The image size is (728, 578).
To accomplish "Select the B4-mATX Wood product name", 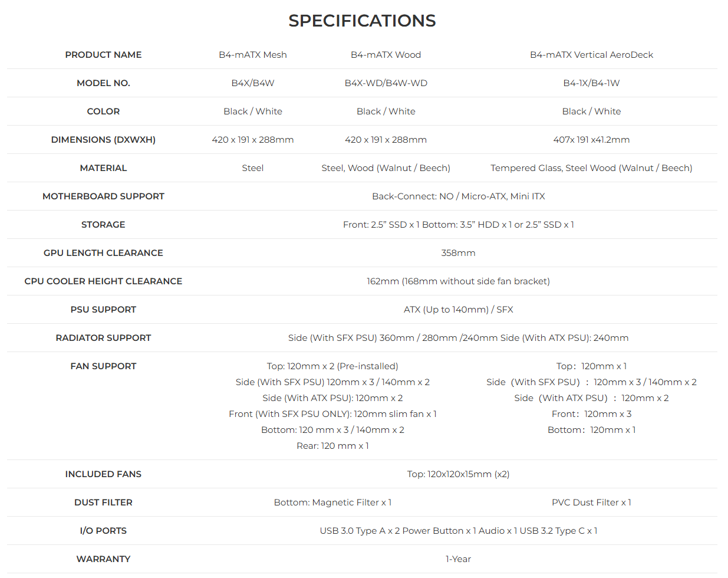I will click(x=386, y=55).
